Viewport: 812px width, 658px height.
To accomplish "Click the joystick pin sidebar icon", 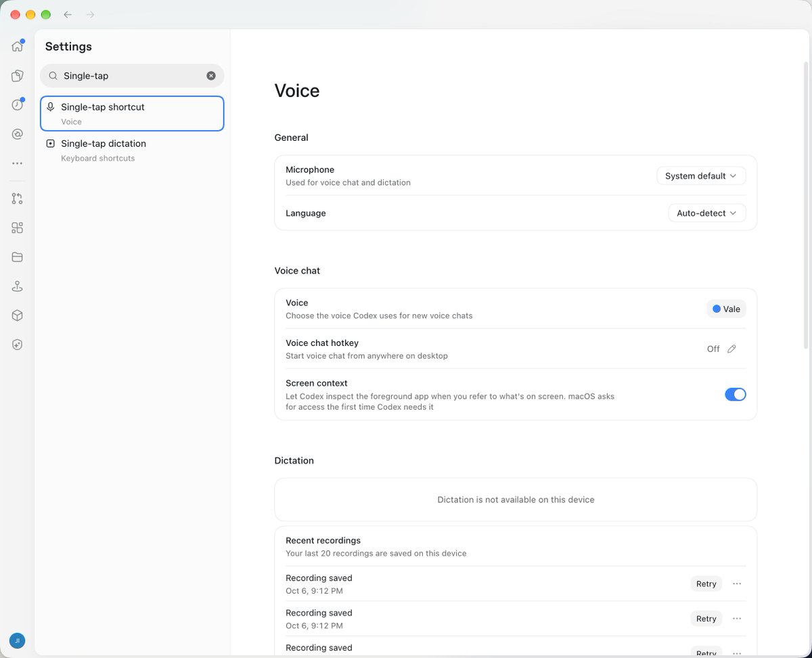I will pos(18,286).
